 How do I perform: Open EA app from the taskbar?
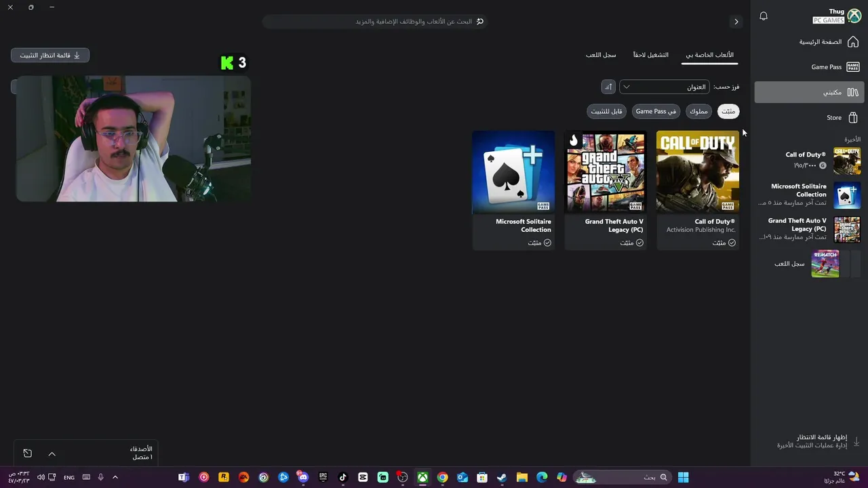pos(243,477)
